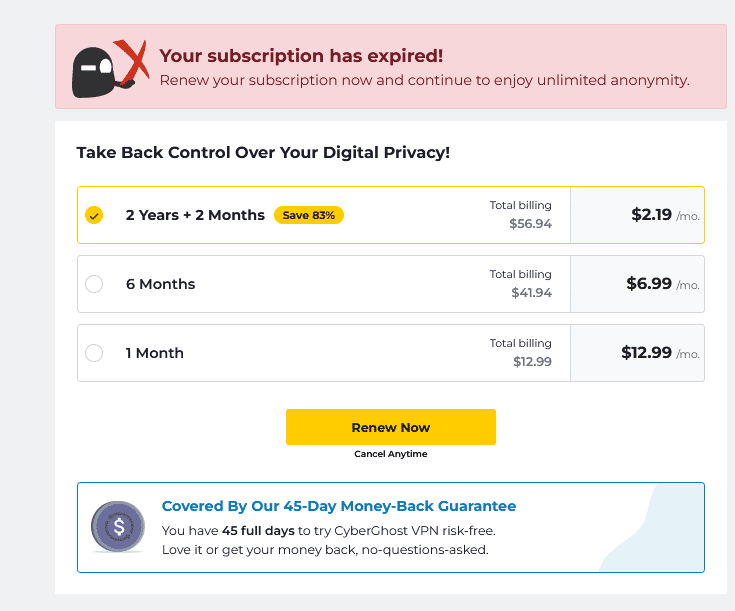Click the money-back guarantee coin icon
This screenshot has width=735, height=611.
(x=118, y=526)
